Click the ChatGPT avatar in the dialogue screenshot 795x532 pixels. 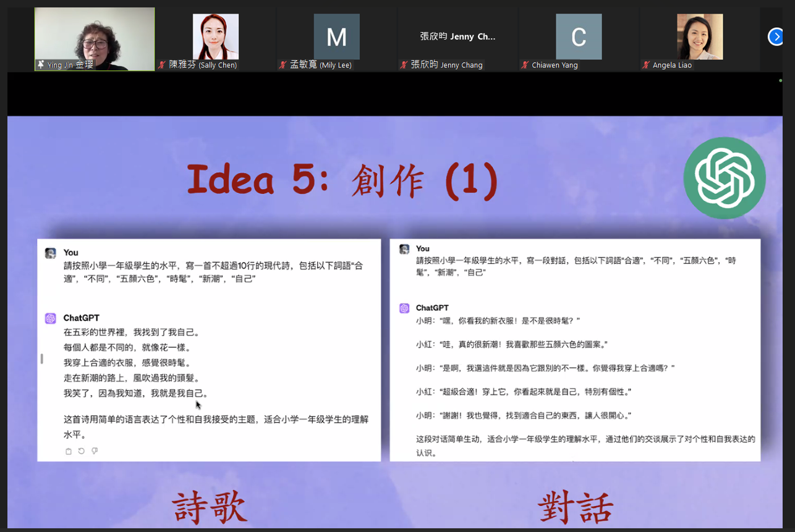pyautogui.click(x=405, y=307)
